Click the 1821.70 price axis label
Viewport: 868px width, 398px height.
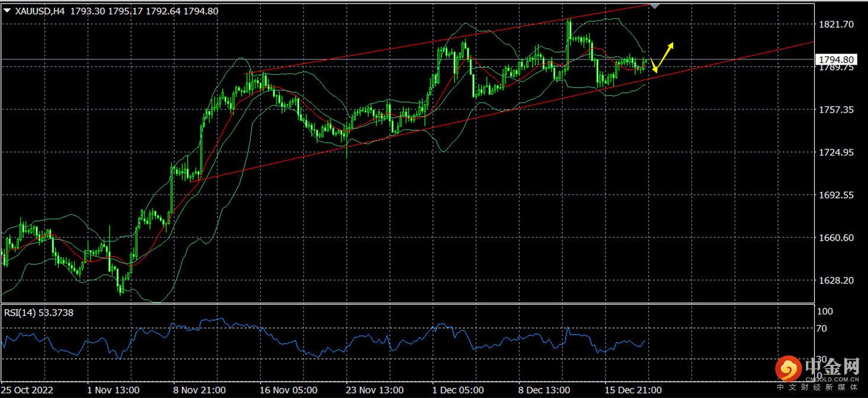[x=835, y=24]
